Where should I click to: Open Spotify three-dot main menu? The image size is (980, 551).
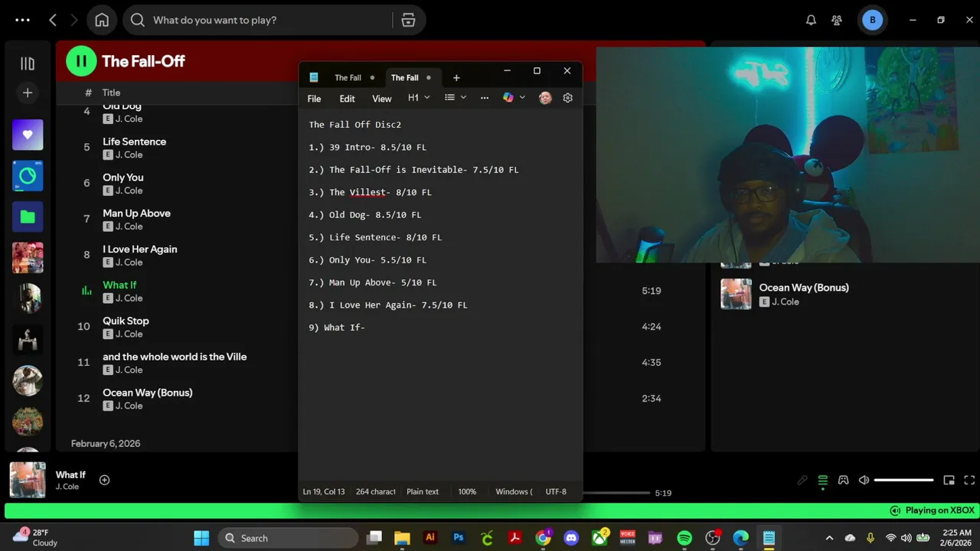[22, 20]
